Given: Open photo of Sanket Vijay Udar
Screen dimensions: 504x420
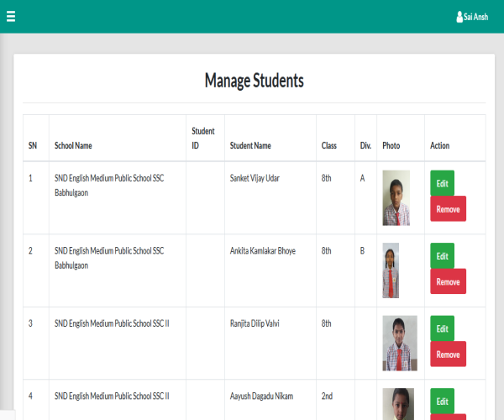Looking at the screenshot, I should click(396, 198).
